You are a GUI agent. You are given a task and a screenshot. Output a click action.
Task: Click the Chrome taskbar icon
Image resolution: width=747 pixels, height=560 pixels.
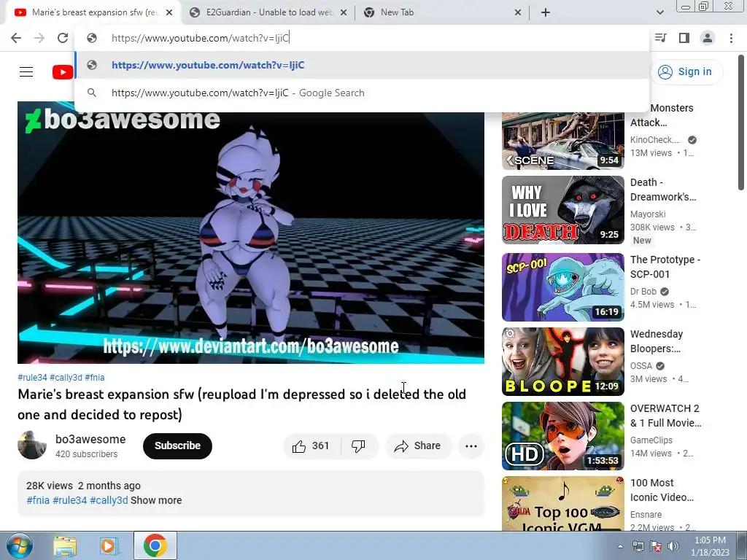point(155,545)
